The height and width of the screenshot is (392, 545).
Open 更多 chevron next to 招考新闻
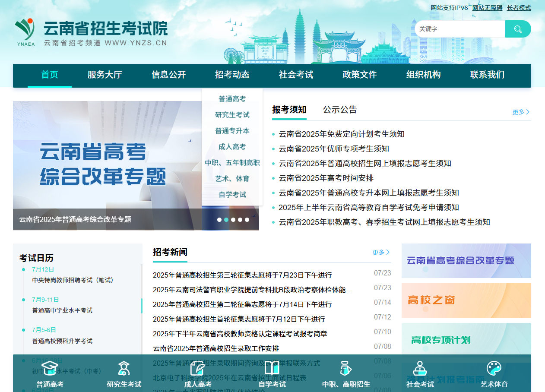(381, 252)
